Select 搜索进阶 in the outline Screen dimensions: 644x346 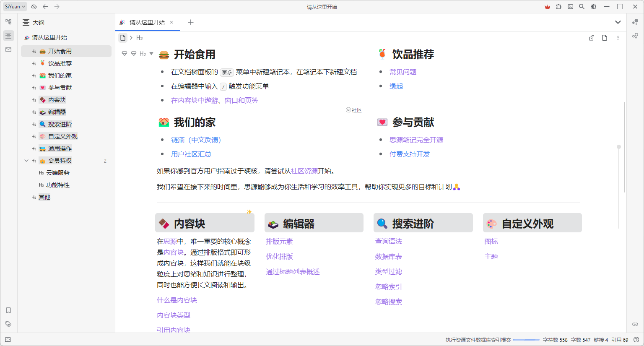[x=60, y=124]
